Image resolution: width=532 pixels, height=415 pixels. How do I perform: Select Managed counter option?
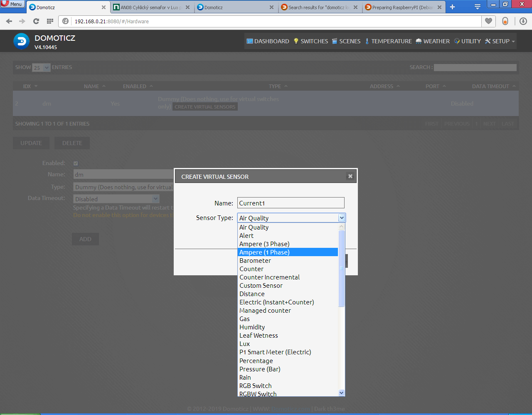(288, 311)
